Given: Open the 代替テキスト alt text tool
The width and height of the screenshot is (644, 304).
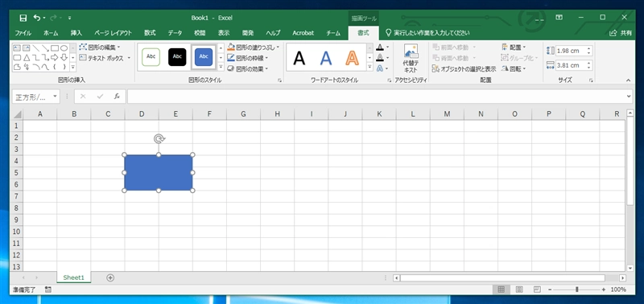Looking at the screenshot, I should coord(411,59).
